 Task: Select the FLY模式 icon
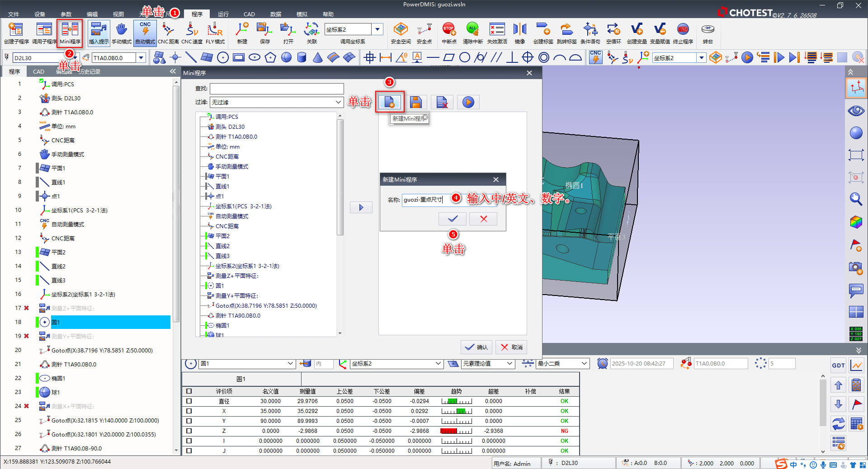coord(215,33)
